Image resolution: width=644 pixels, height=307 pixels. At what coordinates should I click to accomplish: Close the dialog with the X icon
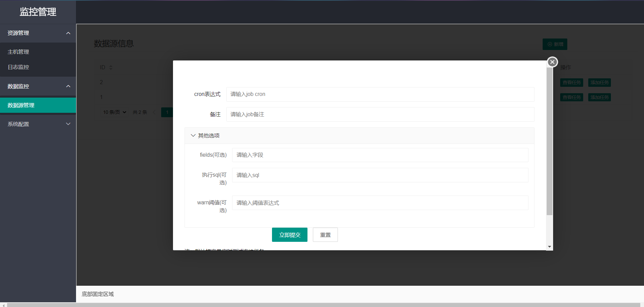[x=552, y=62]
